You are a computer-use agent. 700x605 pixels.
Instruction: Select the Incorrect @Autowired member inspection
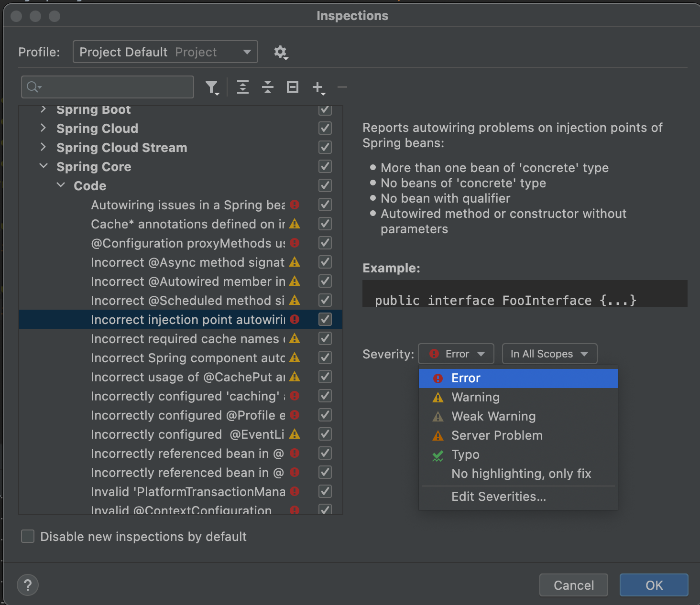181,281
